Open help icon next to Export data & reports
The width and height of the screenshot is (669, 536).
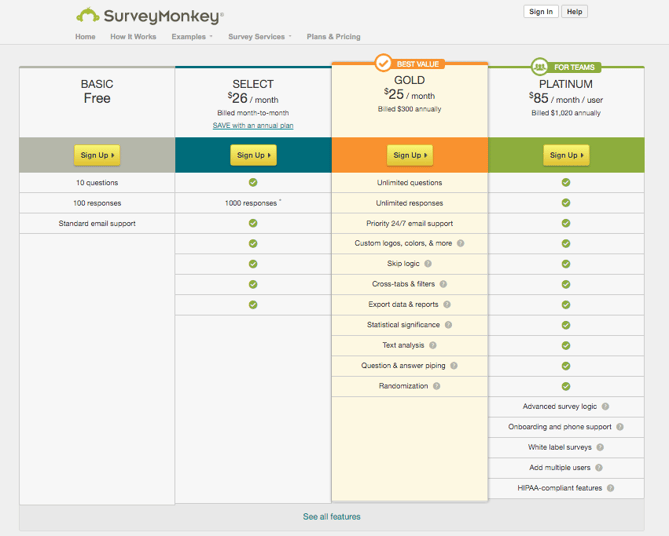(447, 304)
